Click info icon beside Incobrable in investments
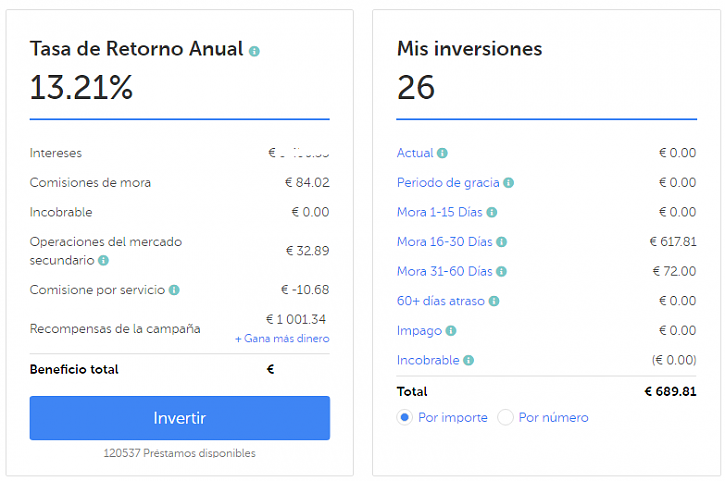 [468, 360]
